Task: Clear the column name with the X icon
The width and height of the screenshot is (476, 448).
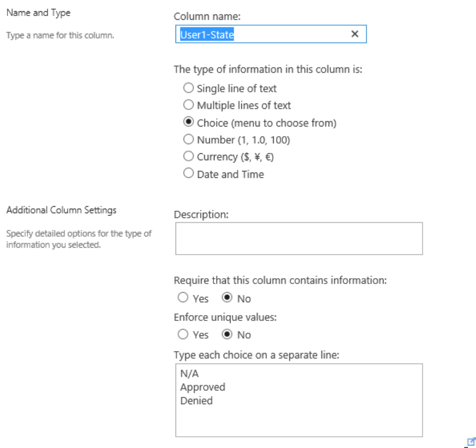Action: tap(354, 34)
